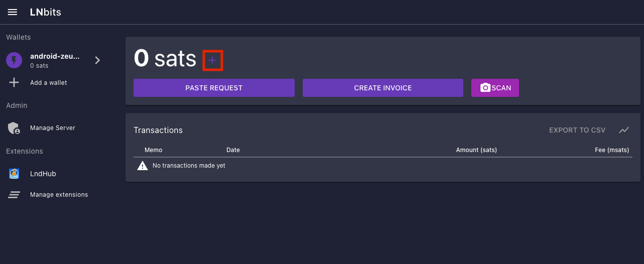Open Manage extensions via the stacked-lines icon
The width and height of the screenshot is (644, 264).
point(14,195)
